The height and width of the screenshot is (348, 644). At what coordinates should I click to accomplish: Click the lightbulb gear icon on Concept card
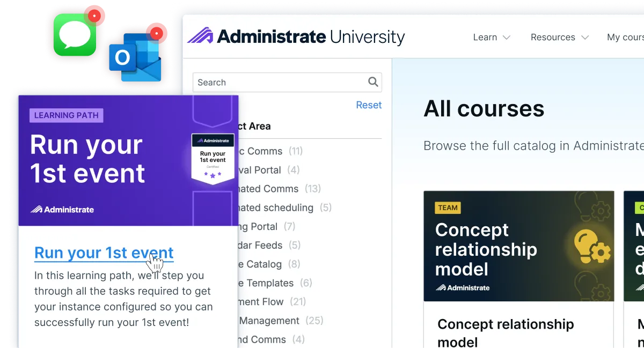click(x=591, y=247)
